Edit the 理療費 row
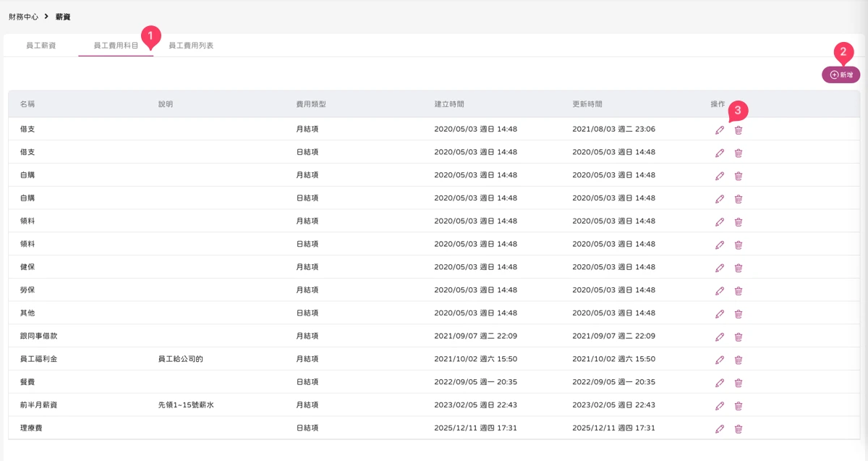868x461 pixels. pos(720,428)
